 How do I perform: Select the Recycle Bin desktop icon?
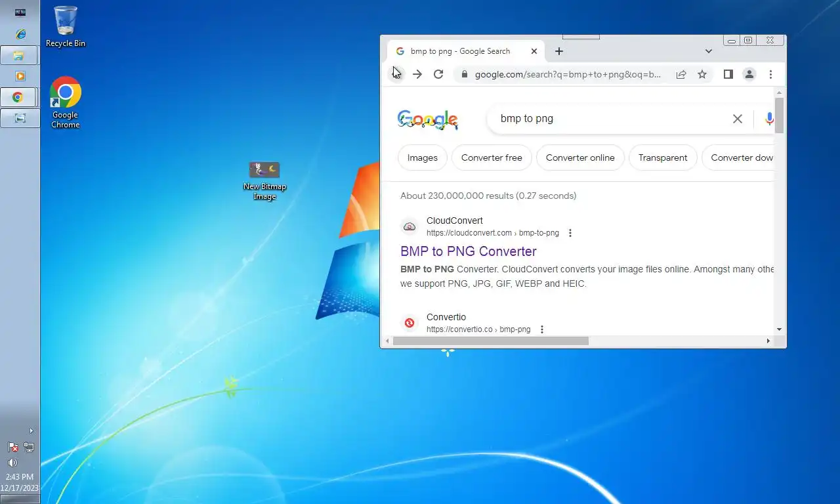click(x=66, y=26)
